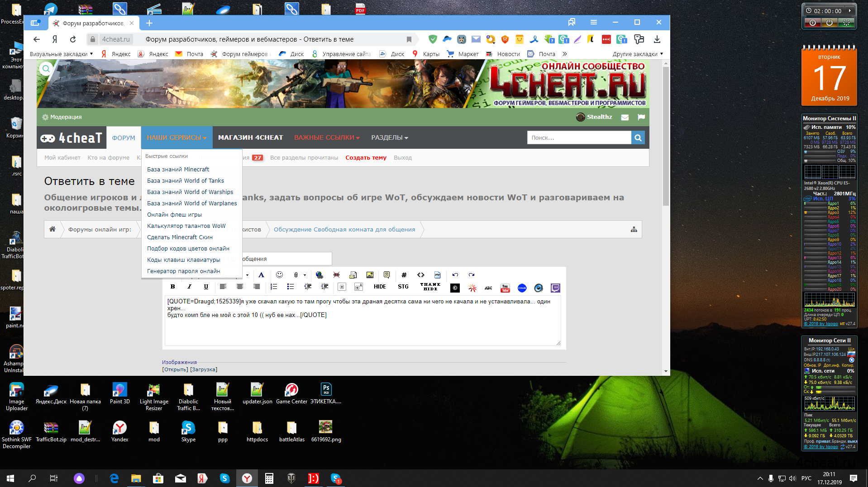Redo editor action

tap(472, 275)
